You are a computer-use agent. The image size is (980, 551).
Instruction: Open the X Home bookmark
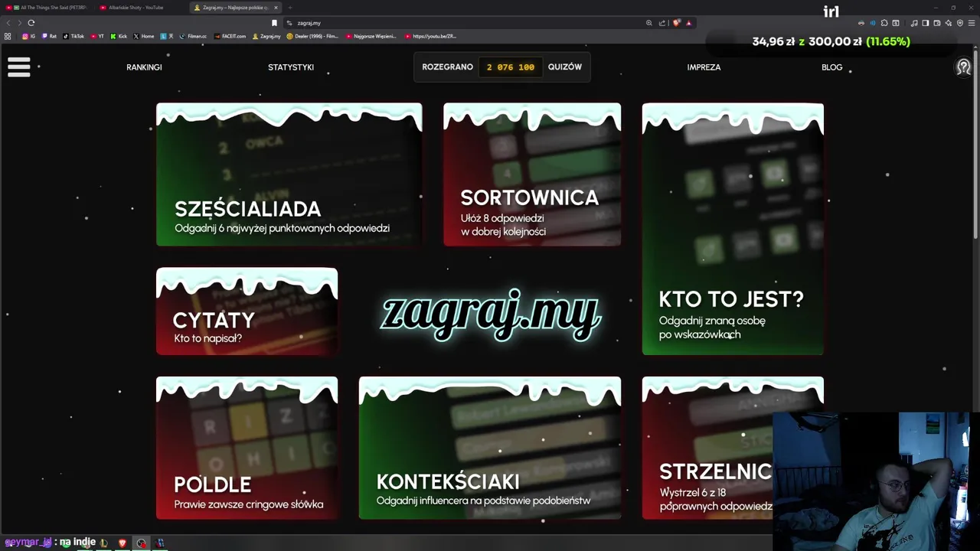pyautogui.click(x=144, y=36)
